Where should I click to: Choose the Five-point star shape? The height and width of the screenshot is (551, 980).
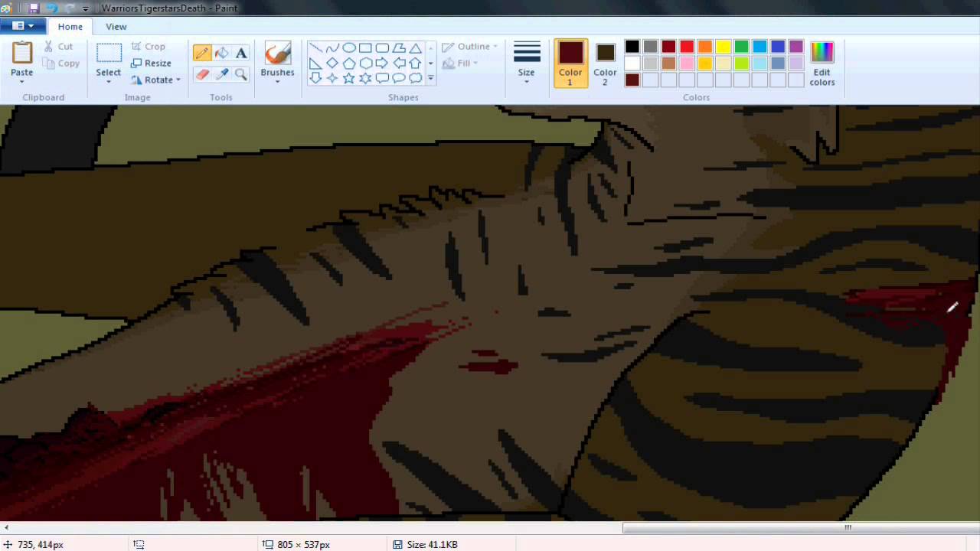pyautogui.click(x=348, y=78)
